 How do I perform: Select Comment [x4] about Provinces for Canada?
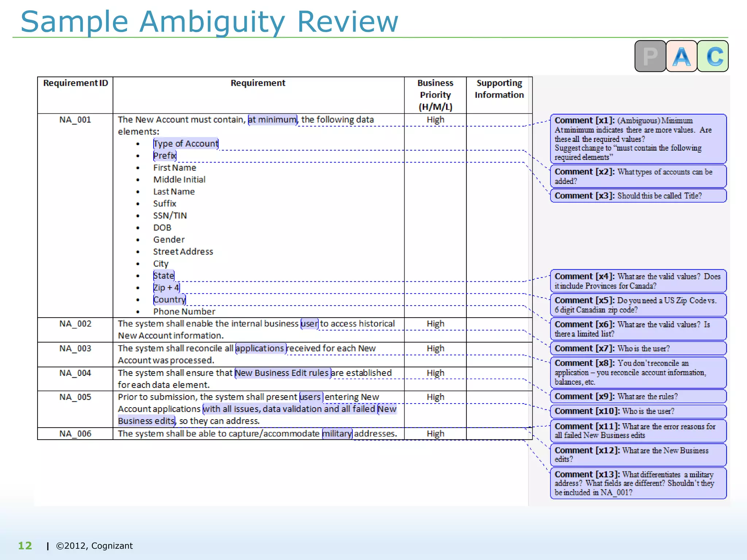[638, 281]
